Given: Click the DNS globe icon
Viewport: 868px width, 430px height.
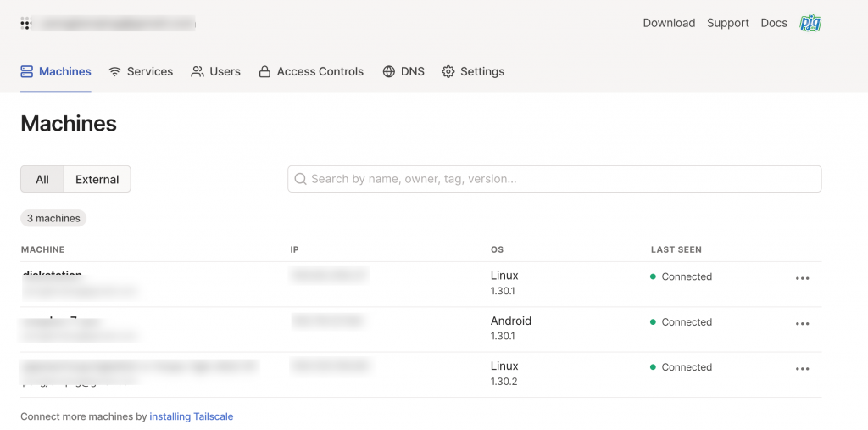Looking at the screenshot, I should point(389,72).
